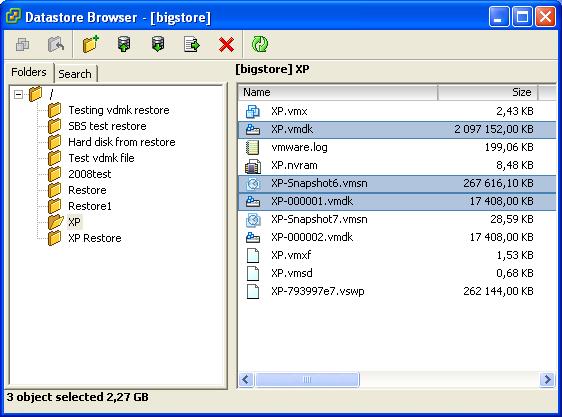Select the XP-000002.vmdk file name
Image resolution: width=562 pixels, height=417 pixels.
312,237
